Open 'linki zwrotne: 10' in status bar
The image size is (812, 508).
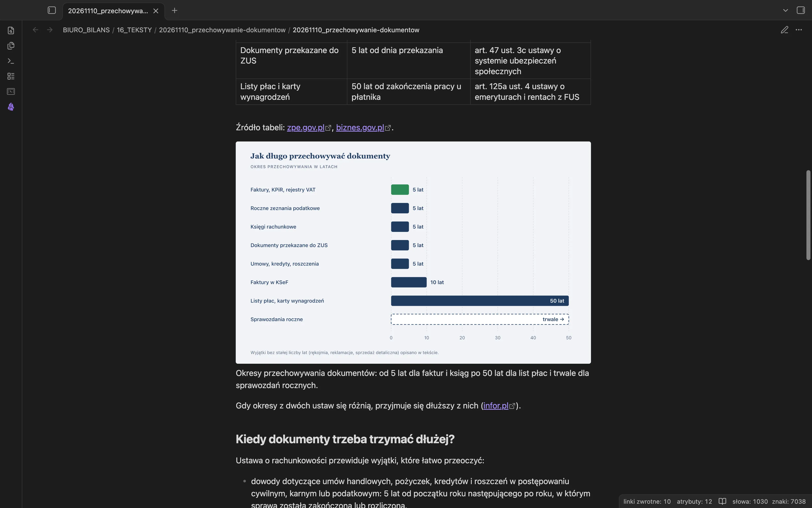pyautogui.click(x=647, y=502)
